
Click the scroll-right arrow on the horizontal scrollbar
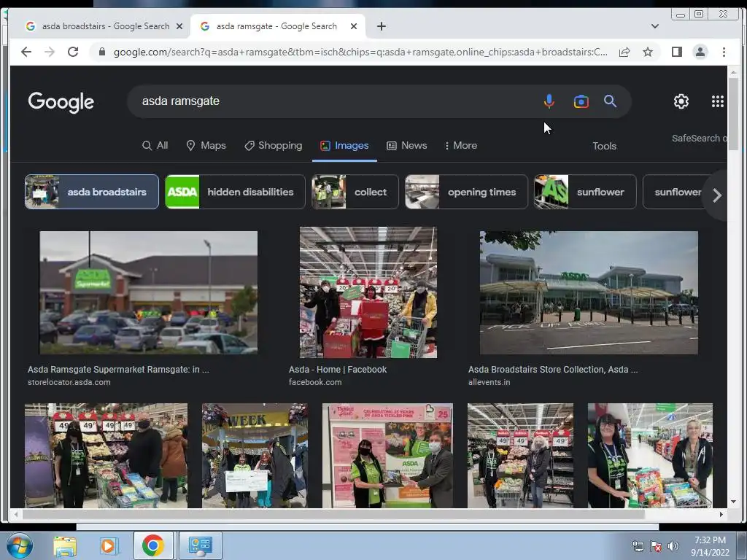(x=721, y=514)
